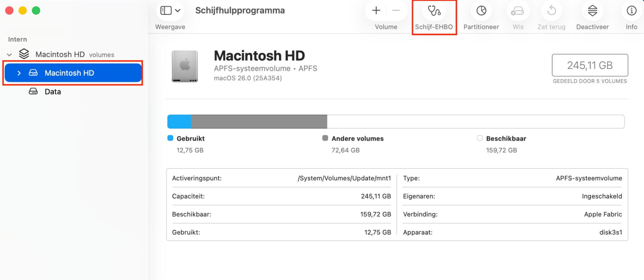Click the Type value APFS-systeemvolume in table
Screen dimensions: 644x280
[x=589, y=178]
